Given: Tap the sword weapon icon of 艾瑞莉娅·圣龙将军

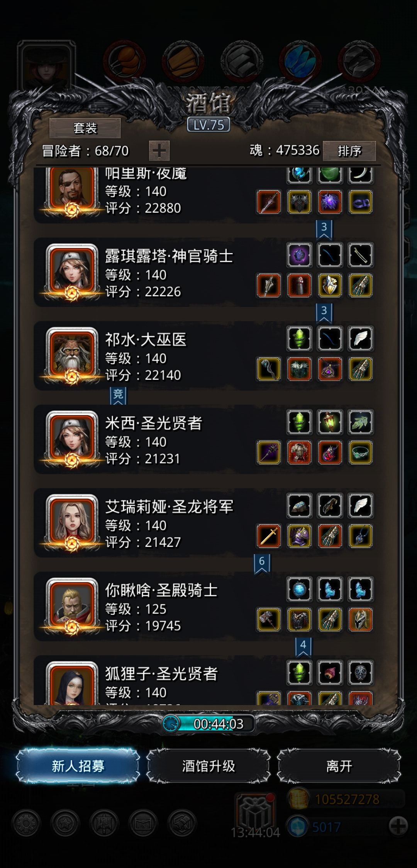Looking at the screenshot, I should coord(268,536).
